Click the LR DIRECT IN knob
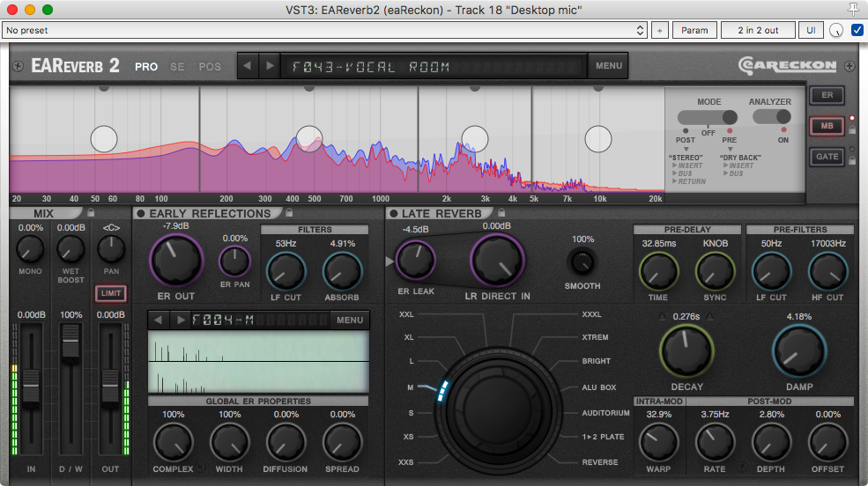 497,261
